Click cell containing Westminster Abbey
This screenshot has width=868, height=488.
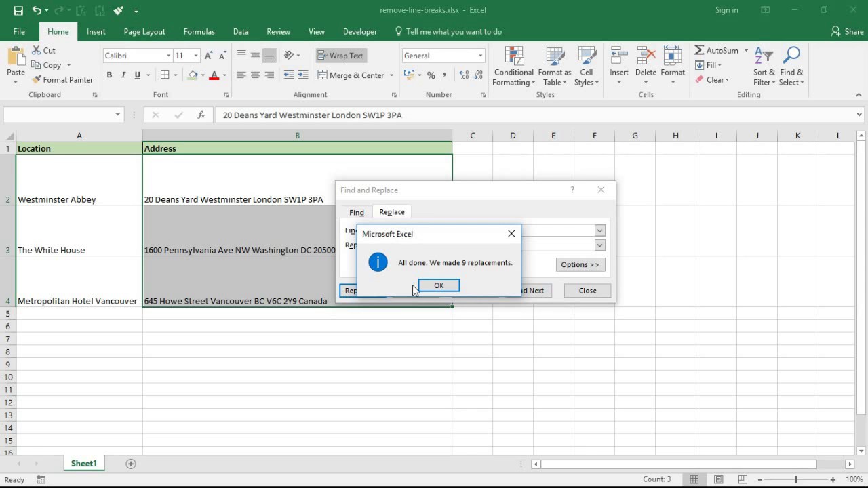[79, 180]
